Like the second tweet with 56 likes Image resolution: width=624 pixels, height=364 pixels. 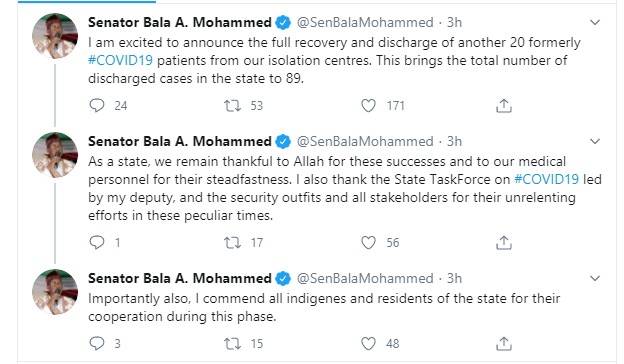coord(368,242)
